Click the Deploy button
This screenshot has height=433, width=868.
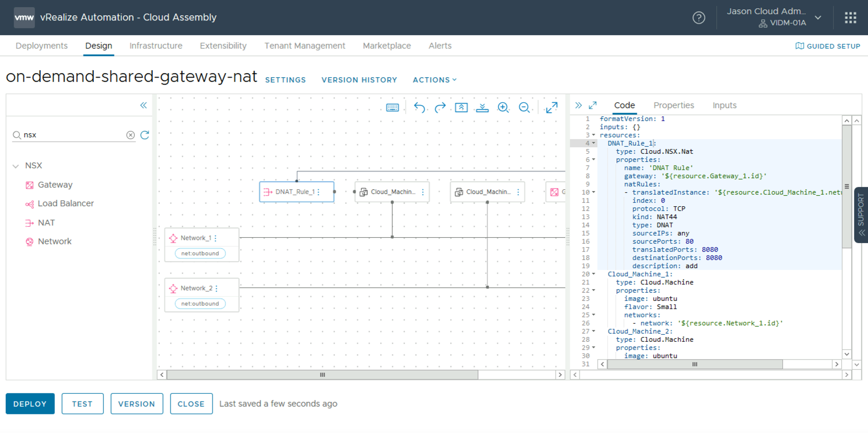(30, 404)
